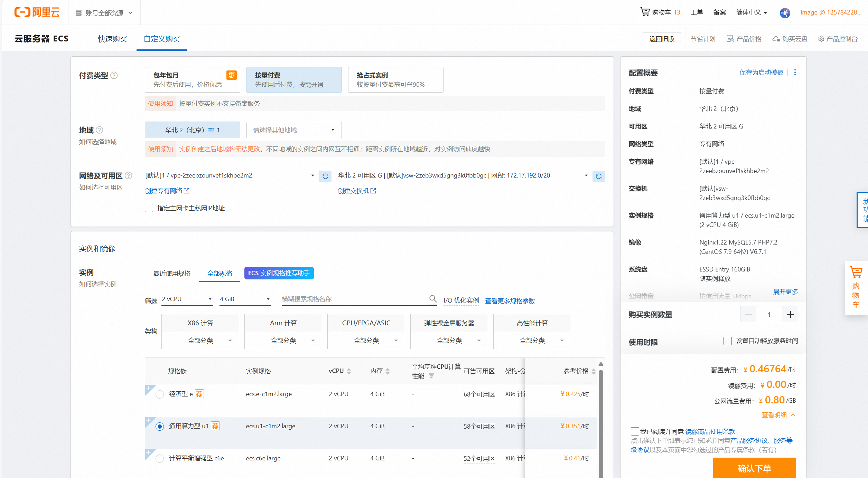The height and width of the screenshot is (478, 868).
Task: Open the shopping cart icon in header
Action: click(645, 12)
